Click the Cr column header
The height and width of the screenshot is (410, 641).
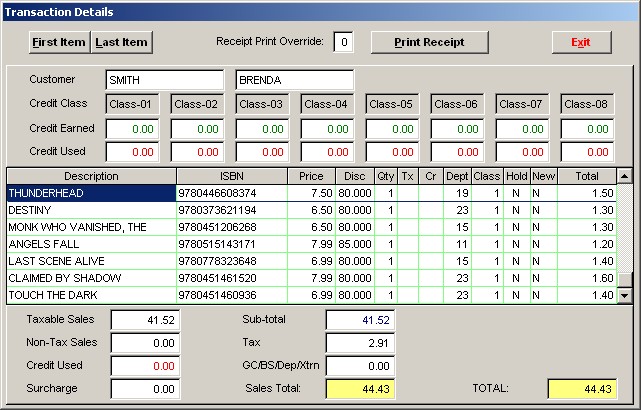pyautogui.click(x=431, y=176)
